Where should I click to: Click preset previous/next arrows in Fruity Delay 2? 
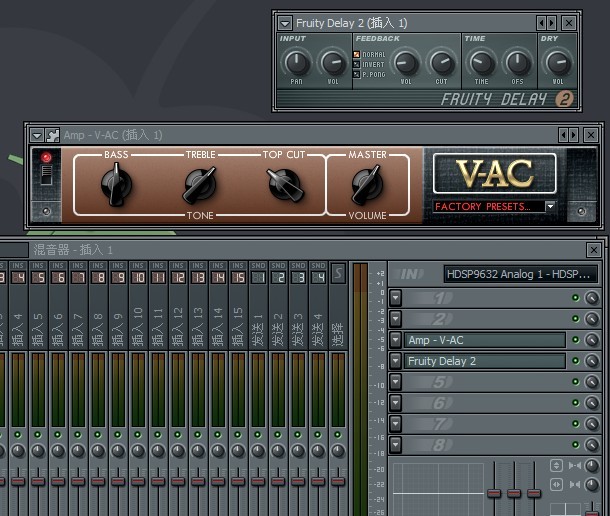(x=547, y=23)
